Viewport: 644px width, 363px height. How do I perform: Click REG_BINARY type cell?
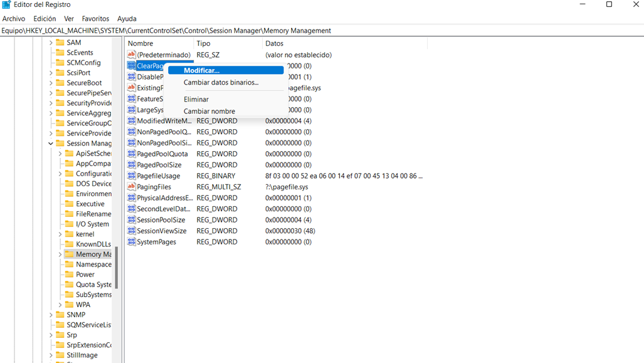216,176
